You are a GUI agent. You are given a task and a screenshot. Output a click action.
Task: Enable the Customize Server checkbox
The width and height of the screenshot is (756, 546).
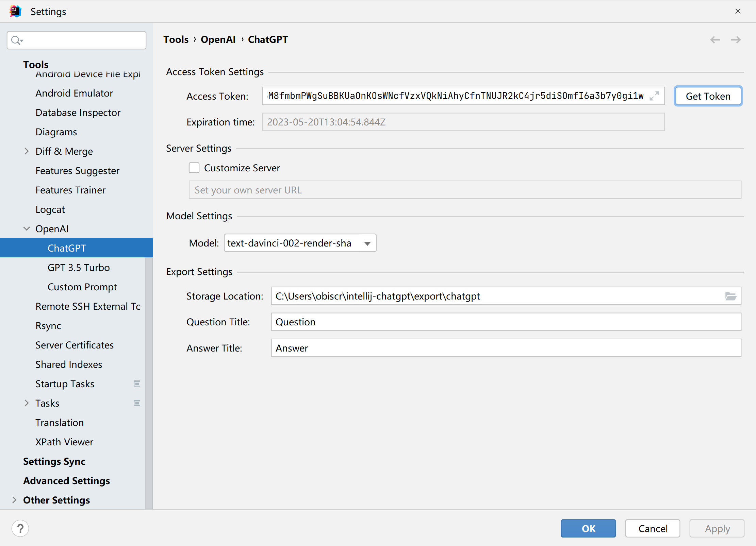194,168
